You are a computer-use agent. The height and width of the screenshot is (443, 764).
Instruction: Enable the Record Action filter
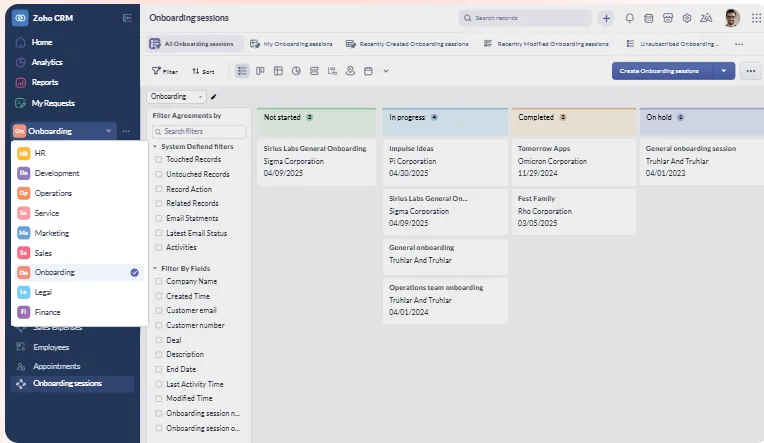coord(158,189)
